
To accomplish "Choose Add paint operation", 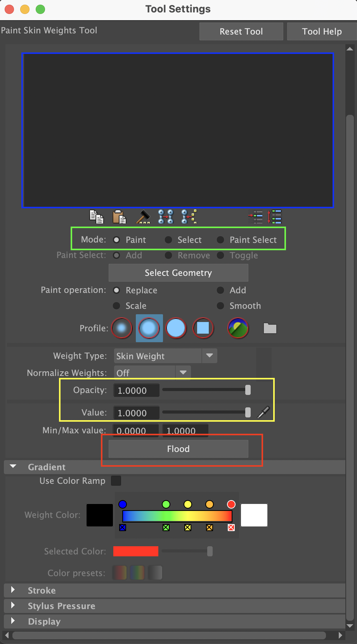I will point(220,290).
